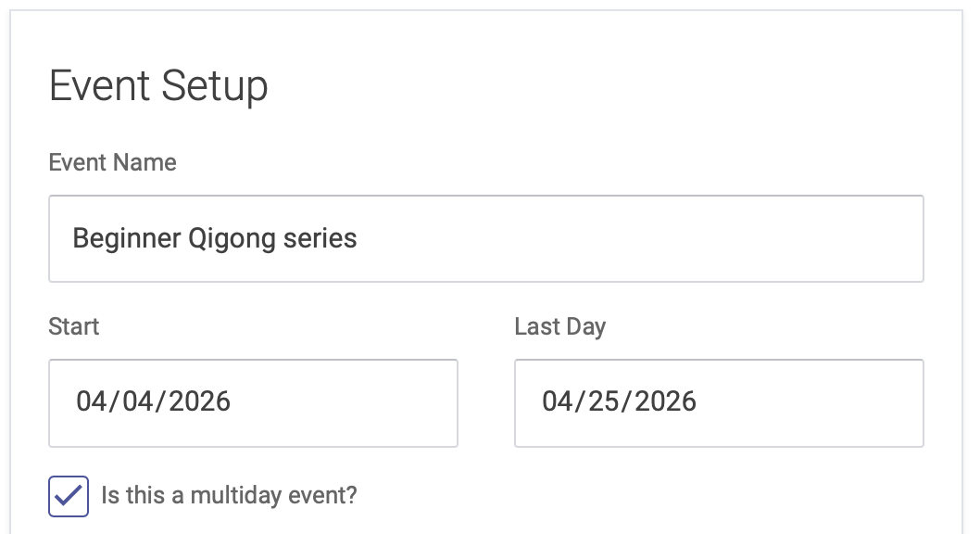Place cursor in the event name box

(x=485, y=238)
